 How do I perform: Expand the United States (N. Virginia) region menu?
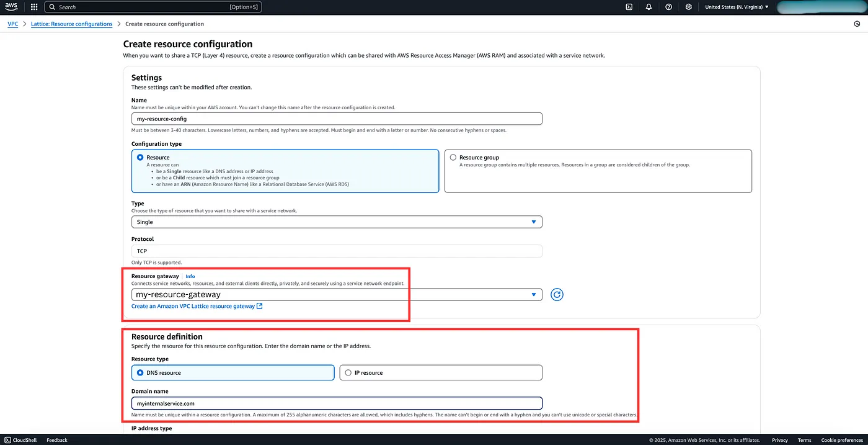tap(737, 7)
